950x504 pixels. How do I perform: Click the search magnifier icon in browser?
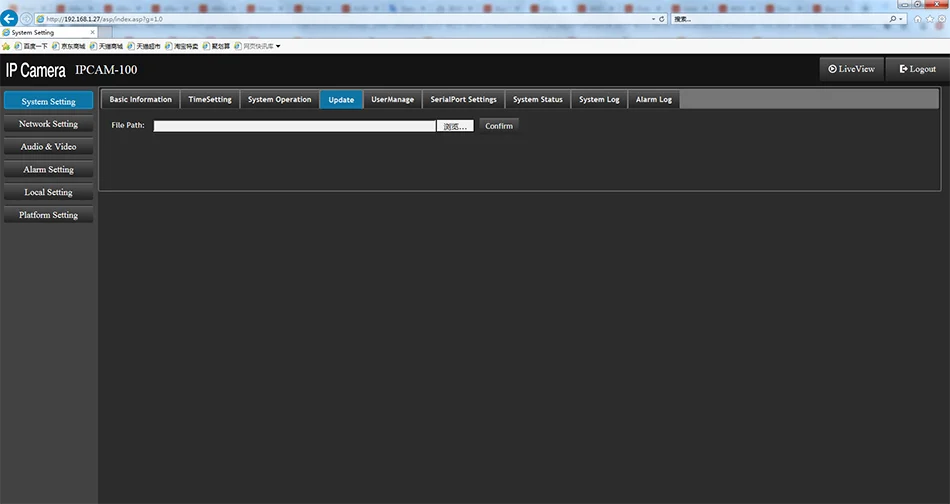(892, 19)
